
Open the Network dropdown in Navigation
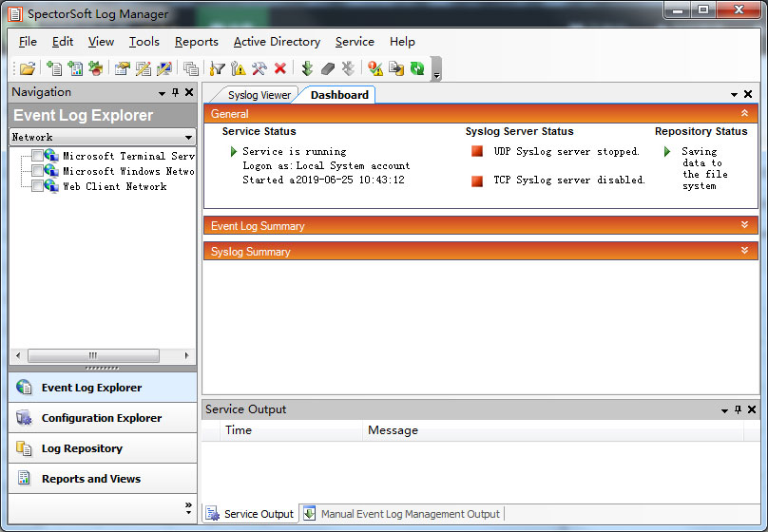click(x=188, y=138)
